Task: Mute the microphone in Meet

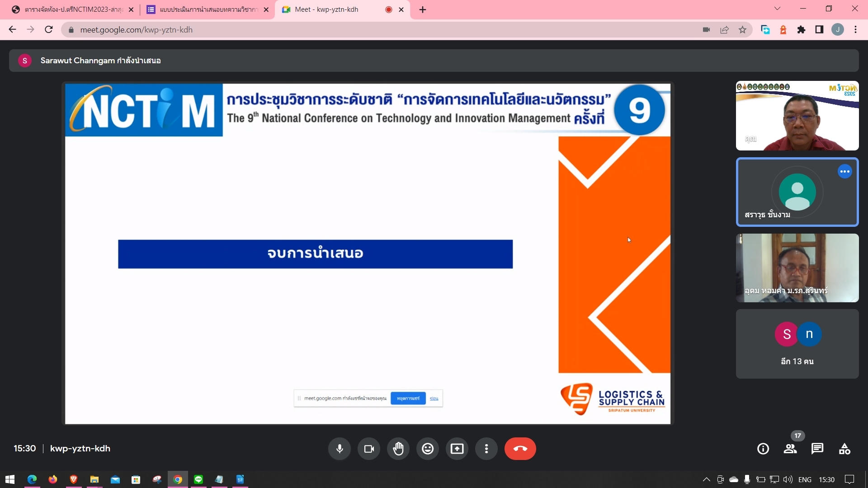Action: pyautogui.click(x=340, y=449)
